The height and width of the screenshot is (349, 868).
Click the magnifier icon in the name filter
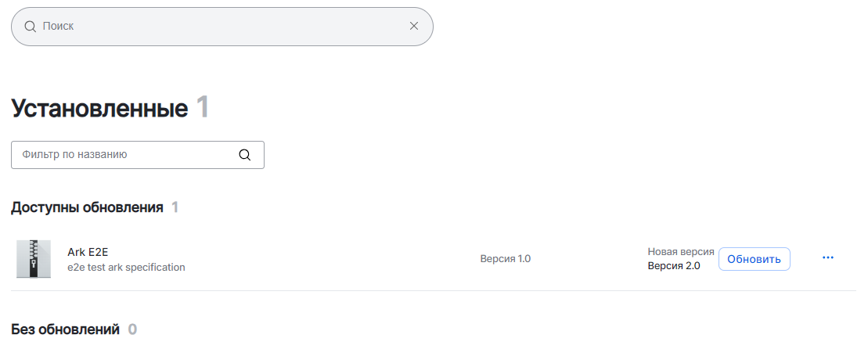(x=245, y=155)
